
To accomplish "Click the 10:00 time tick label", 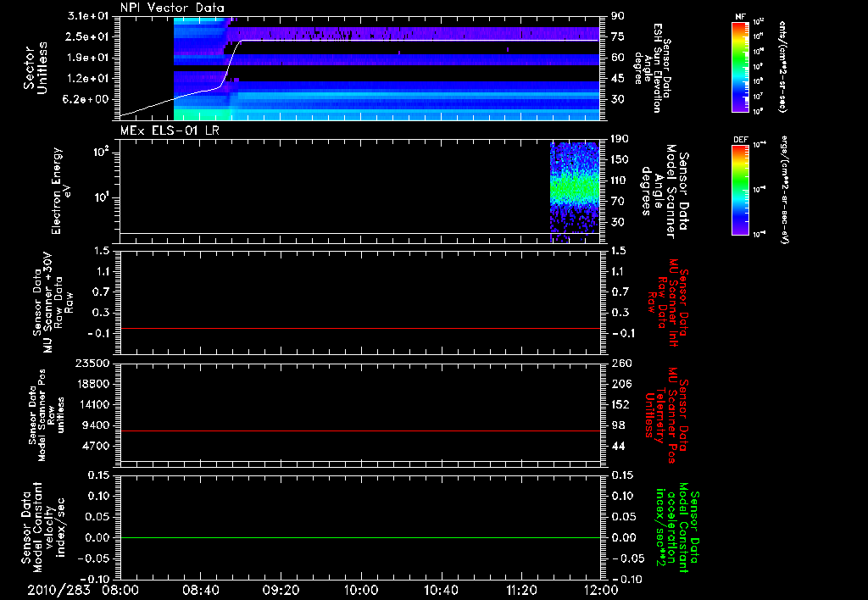I will coord(361,590).
